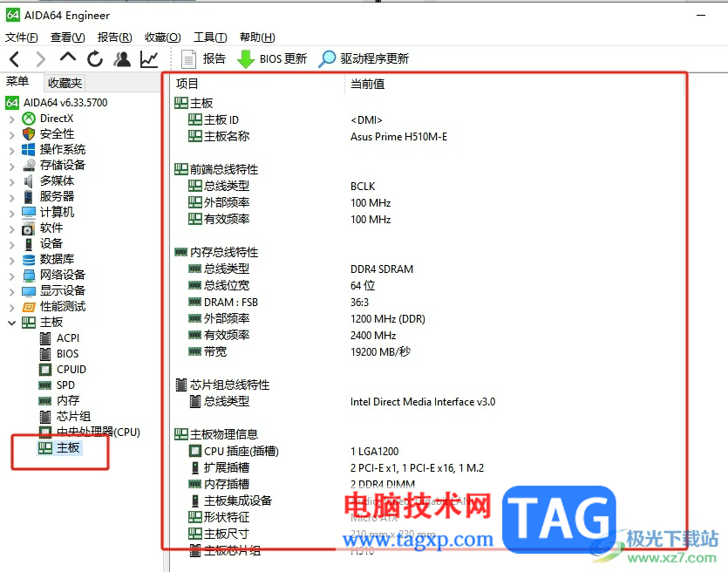Image resolution: width=728 pixels, height=572 pixels.
Task: Expand the 安全性 tree node
Action: pos(11,135)
